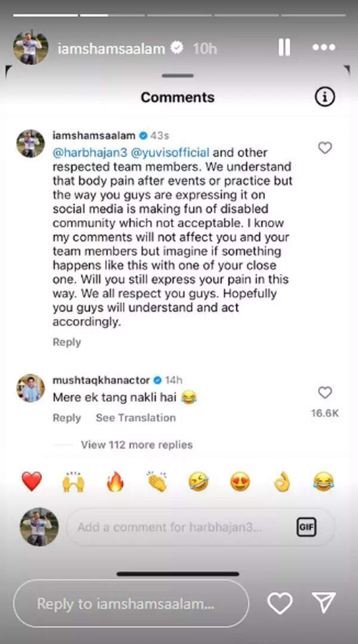The width and height of the screenshot is (358, 644).
Task: Pause the story playback
Action: (284, 48)
